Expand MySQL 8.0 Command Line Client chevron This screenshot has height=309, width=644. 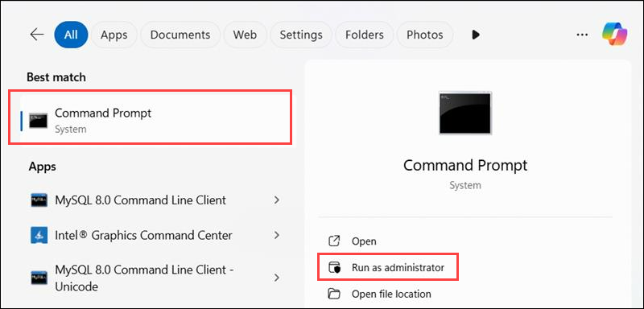coord(277,200)
